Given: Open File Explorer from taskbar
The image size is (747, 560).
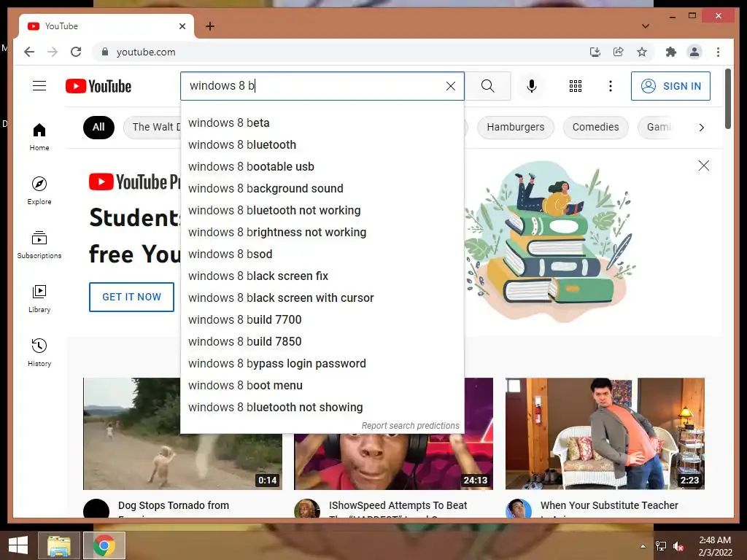Looking at the screenshot, I should (59, 545).
